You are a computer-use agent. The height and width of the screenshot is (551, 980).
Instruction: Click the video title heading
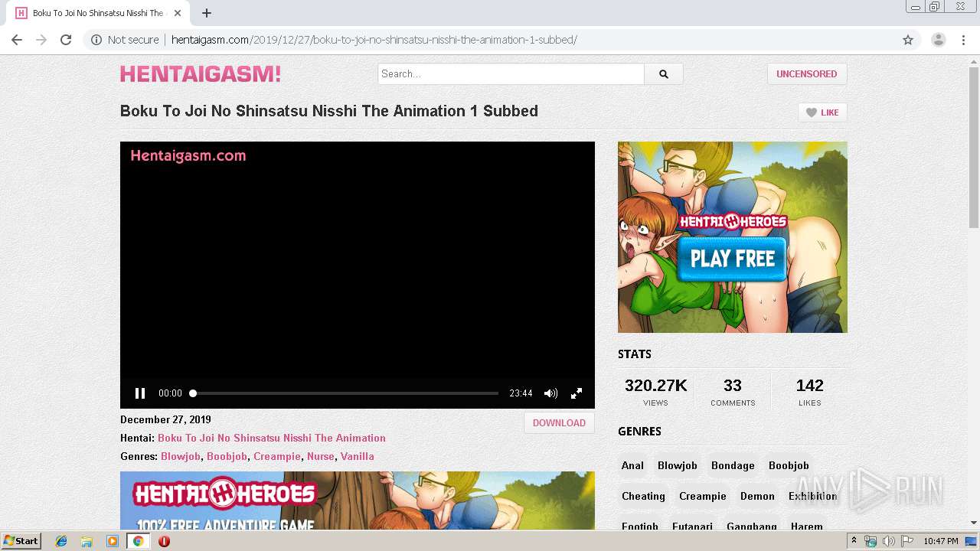329,111
